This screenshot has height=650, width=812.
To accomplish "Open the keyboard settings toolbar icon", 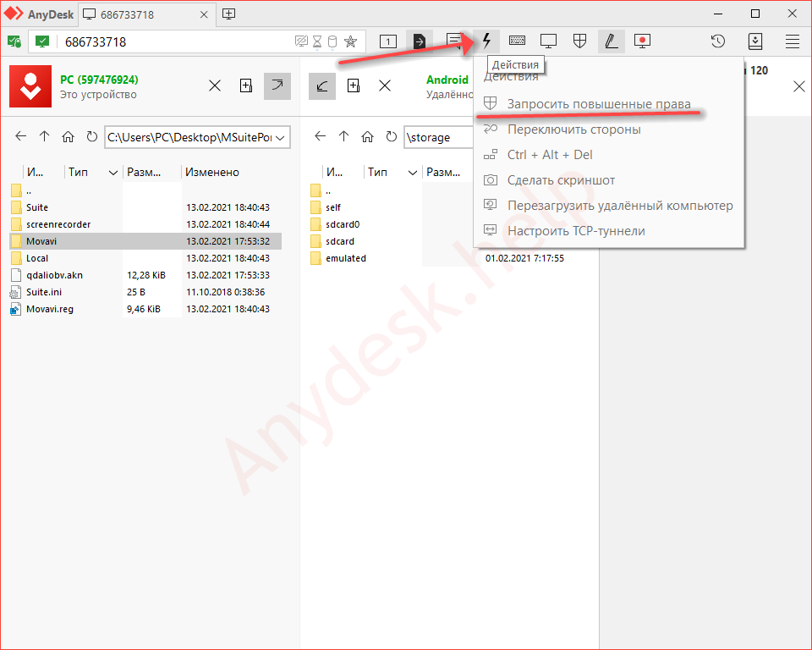I will [517, 41].
